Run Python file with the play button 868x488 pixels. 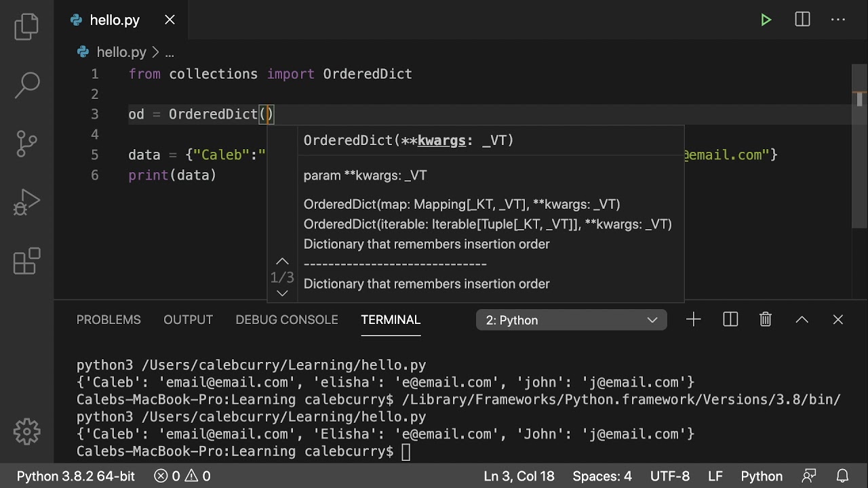point(766,20)
